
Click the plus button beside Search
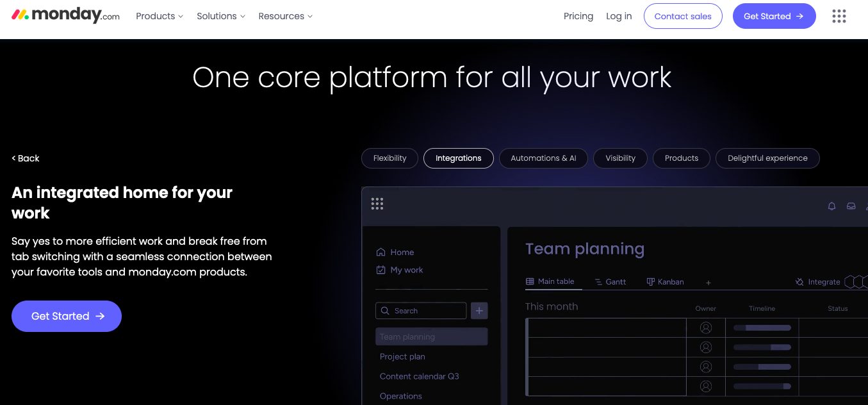pyautogui.click(x=479, y=311)
